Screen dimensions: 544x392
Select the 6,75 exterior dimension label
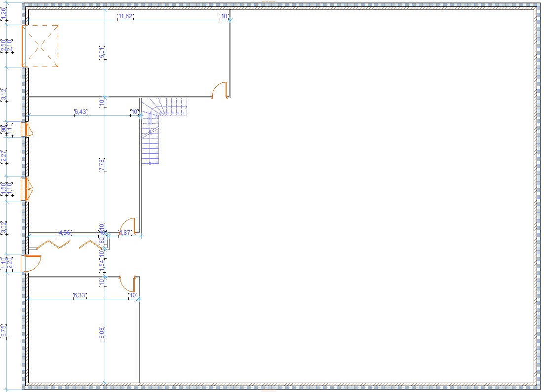[4, 331]
